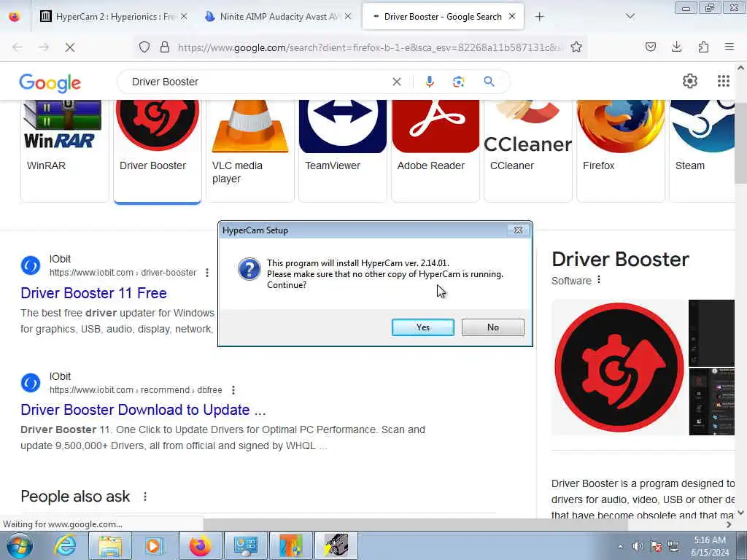747x560 pixels.
Task: Open Driver Booster knowledge panel more options
Action: coord(599,280)
